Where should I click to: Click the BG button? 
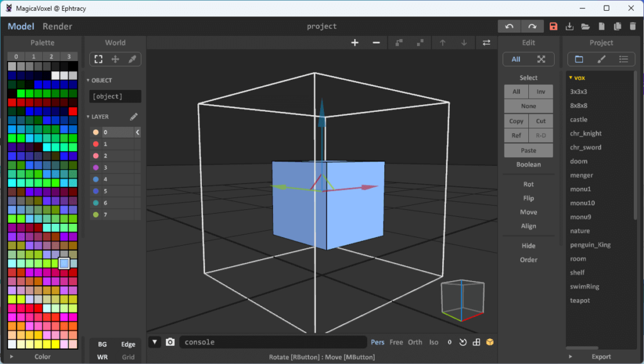[103, 345]
